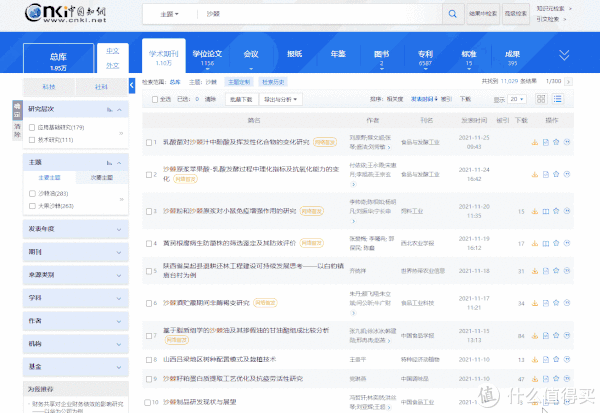Cite the row 4 article
This screenshot has height=413, width=600.
point(567,243)
